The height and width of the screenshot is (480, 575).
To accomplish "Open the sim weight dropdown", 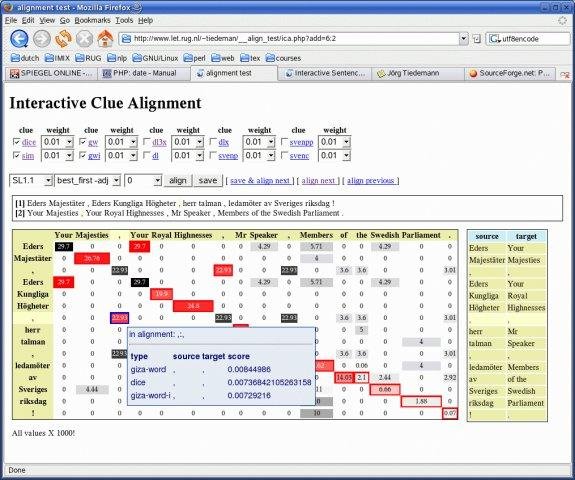I will click(x=57, y=155).
